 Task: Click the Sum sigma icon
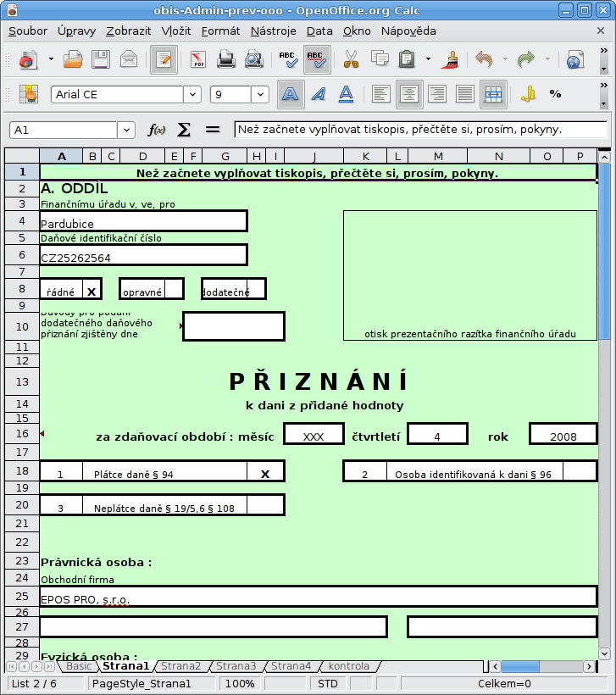coord(184,130)
